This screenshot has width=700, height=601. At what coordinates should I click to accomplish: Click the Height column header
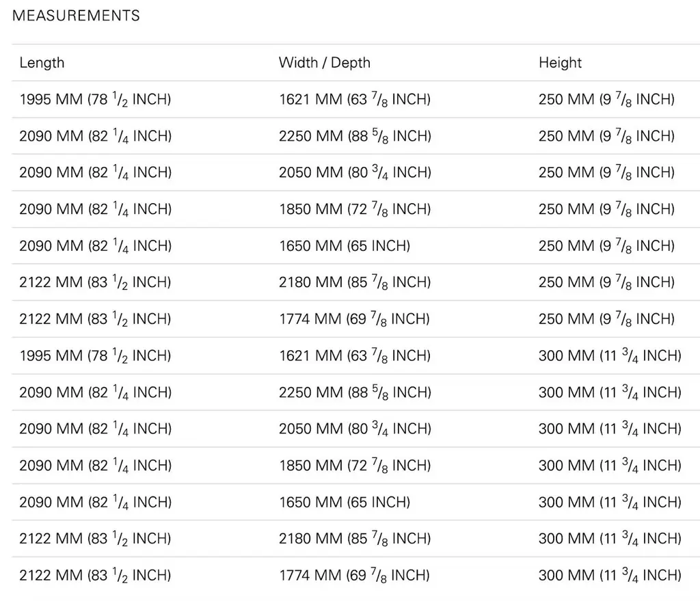(x=560, y=63)
